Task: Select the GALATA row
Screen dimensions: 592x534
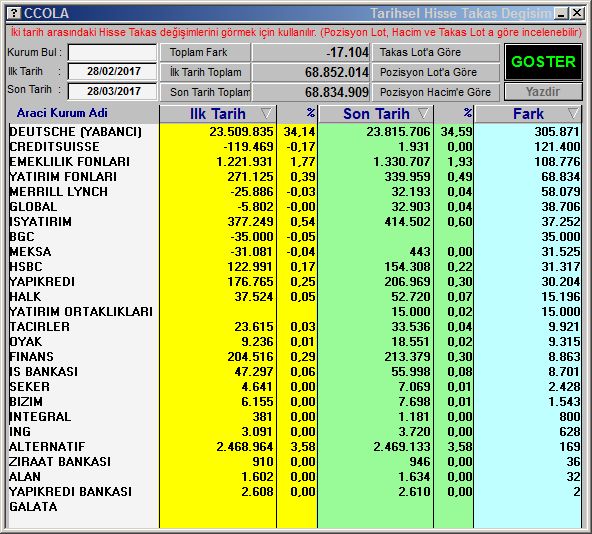Action: pos(294,507)
